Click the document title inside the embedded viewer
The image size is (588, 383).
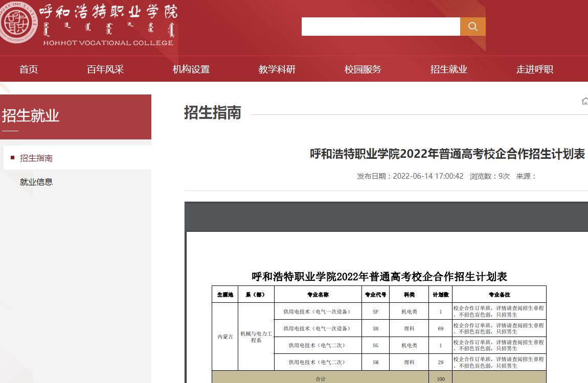379,277
